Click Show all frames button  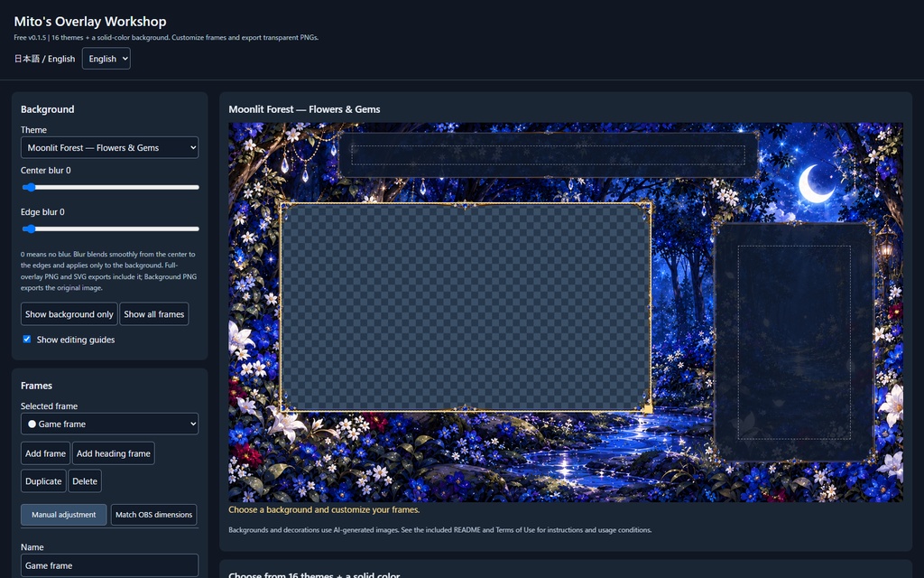[x=153, y=314]
